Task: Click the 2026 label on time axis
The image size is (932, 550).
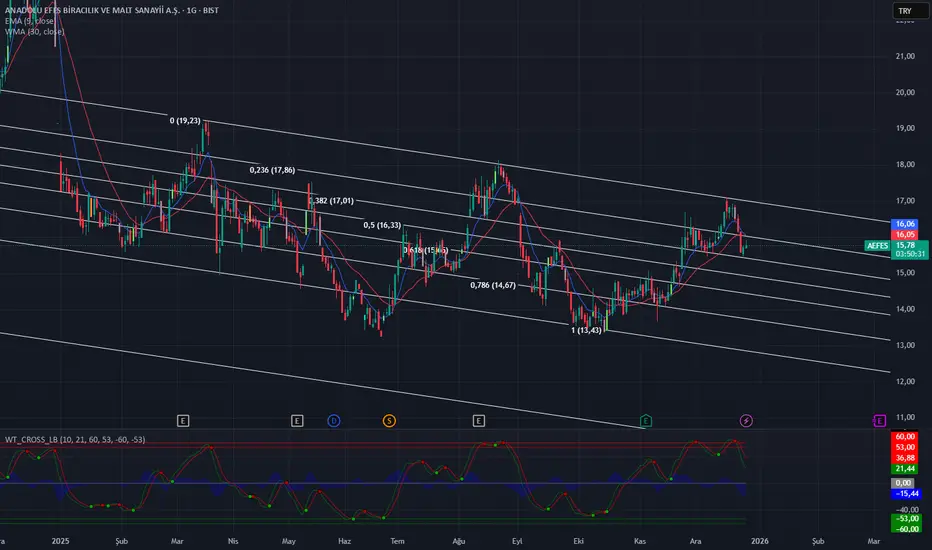Action: pos(759,541)
